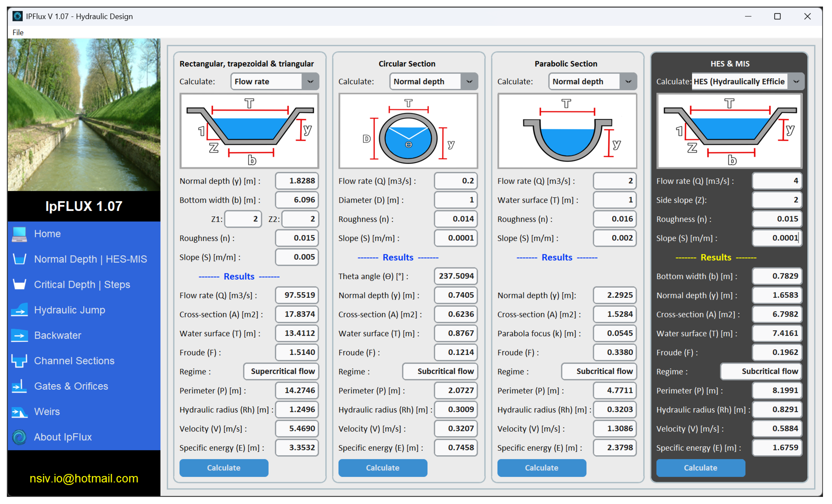The image size is (832, 504).
Task: Click the Hydraulic Jump arrow icon
Action: coord(19,310)
